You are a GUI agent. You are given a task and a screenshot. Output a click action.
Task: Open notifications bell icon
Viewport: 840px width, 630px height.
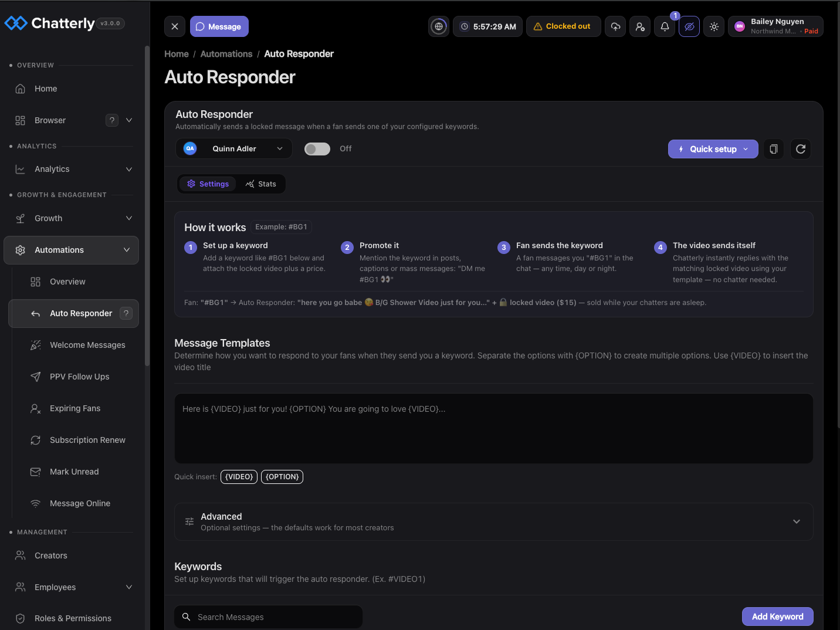665,26
